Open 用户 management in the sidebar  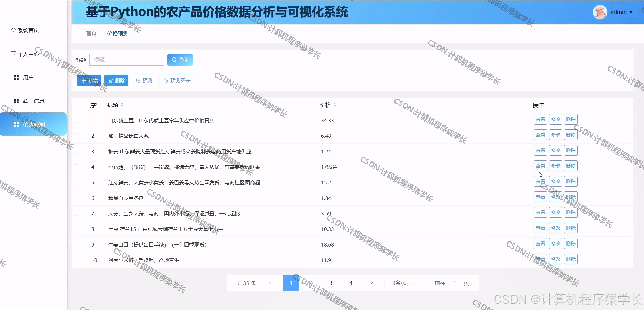24,77
